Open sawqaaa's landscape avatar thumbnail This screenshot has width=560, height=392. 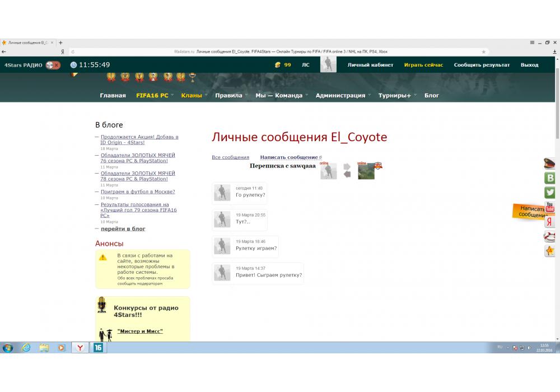(x=366, y=171)
